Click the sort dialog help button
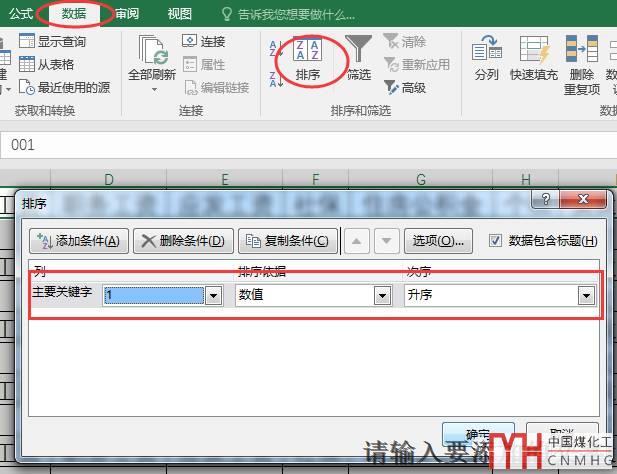 (x=545, y=199)
